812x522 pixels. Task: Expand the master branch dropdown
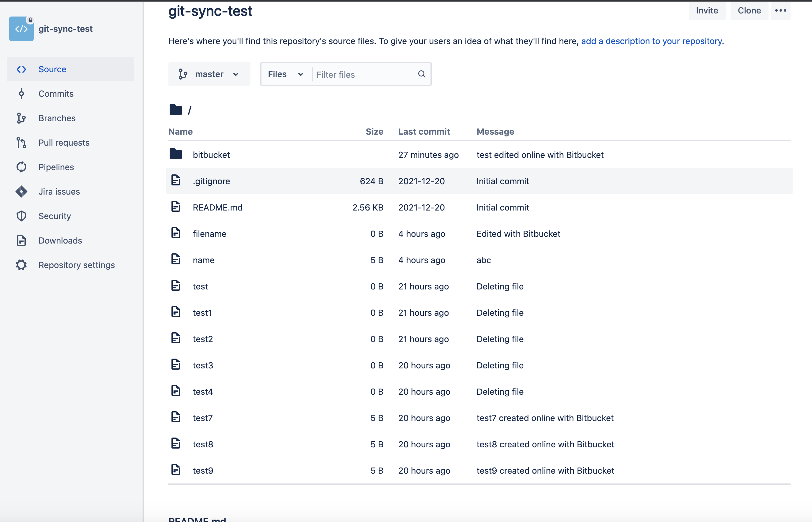tap(209, 74)
